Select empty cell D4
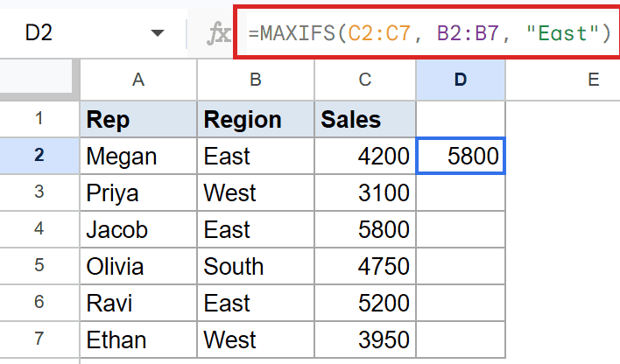 click(x=461, y=229)
